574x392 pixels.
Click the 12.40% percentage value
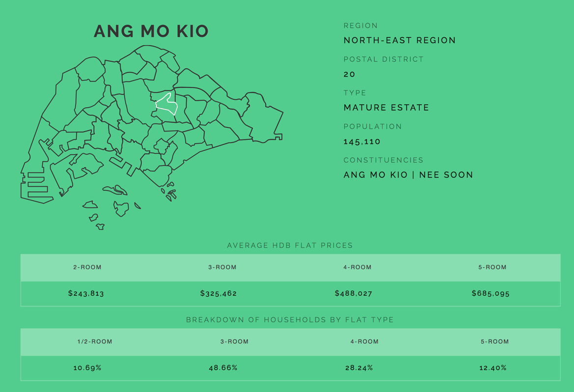pos(493,367)
